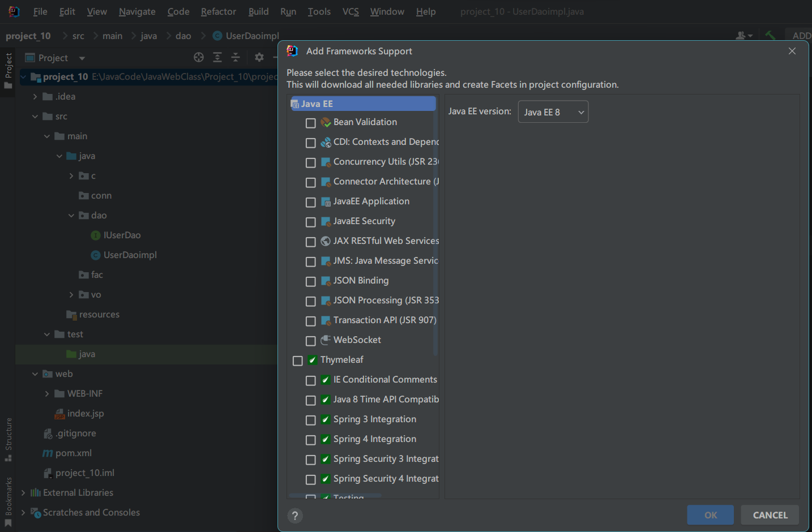
Task: Expand .idea folder
Action: pos(35,96)
